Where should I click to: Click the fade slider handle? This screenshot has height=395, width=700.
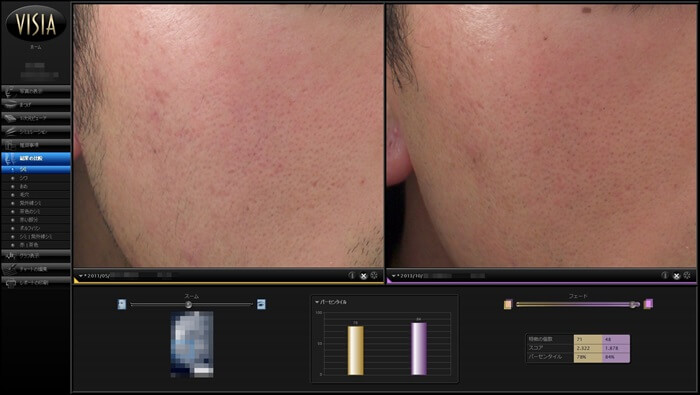(633, 304)
